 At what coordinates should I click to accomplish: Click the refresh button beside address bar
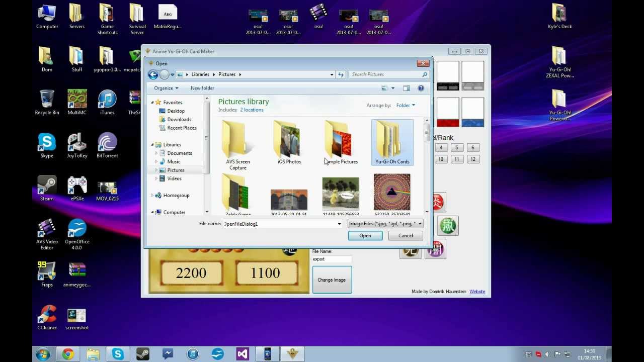coord(341,74)
